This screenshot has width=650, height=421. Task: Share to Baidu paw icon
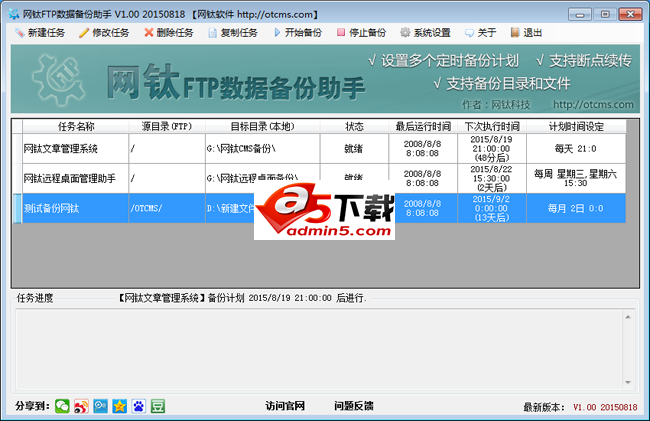(138, 406)
